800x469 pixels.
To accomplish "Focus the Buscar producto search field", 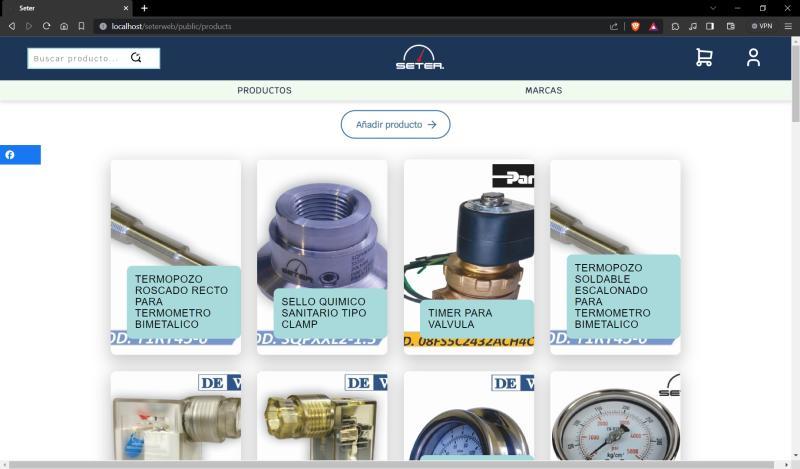I will tap(93, 58).
